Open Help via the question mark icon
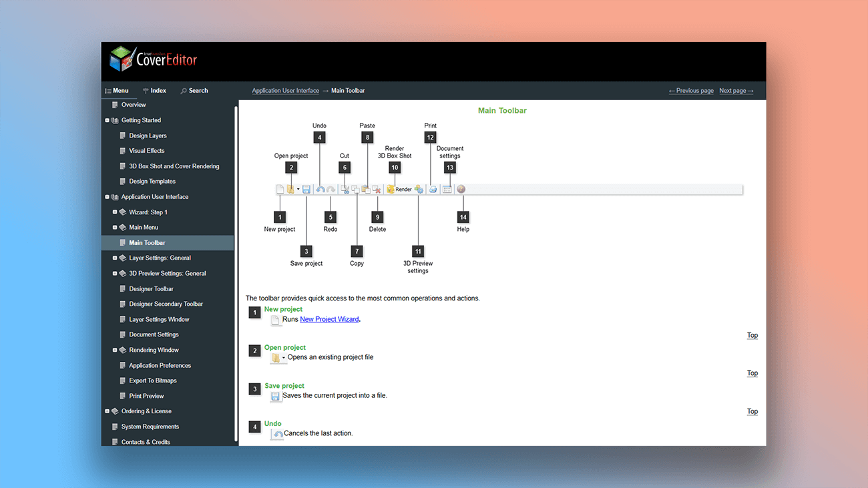The height and width of the screenshot is (488, 868). pyautogui.click(x=461, y=189)
